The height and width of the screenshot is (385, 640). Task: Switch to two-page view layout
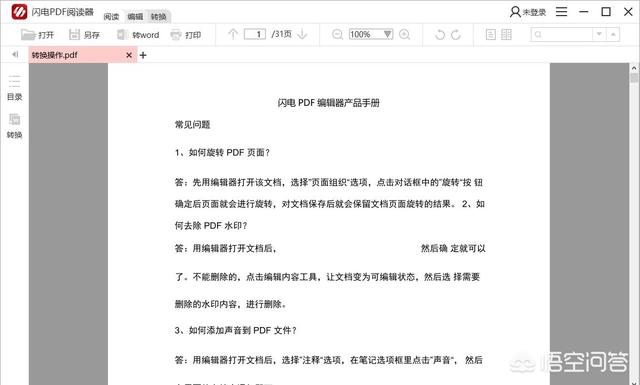(506, 34)
